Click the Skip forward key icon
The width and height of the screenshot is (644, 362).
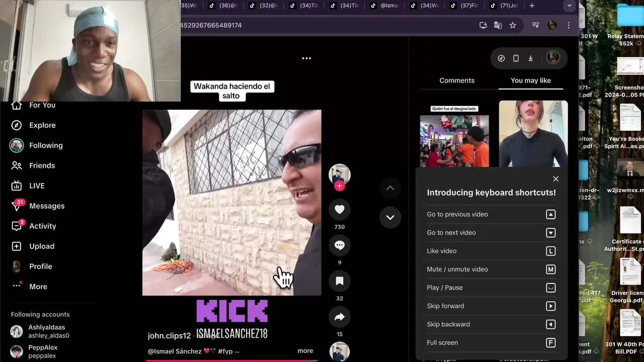coord(551,306)
